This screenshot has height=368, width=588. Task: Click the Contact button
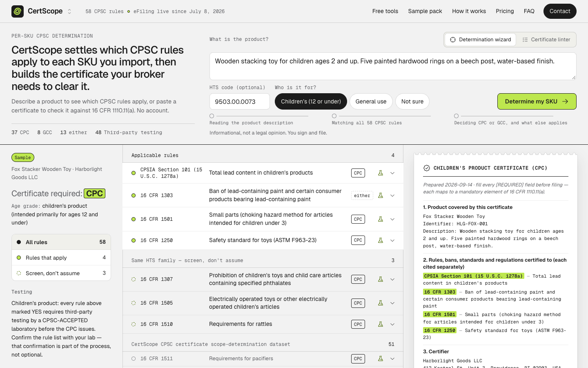pyautogui.click(x=560, y=11)
